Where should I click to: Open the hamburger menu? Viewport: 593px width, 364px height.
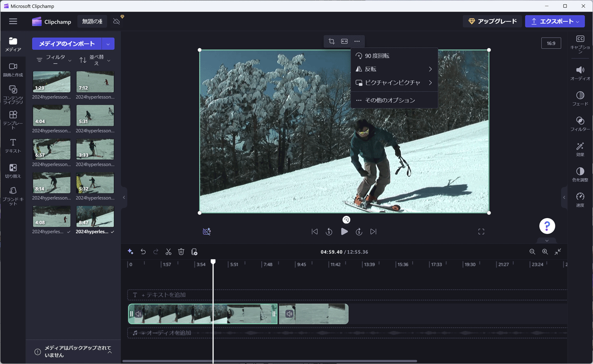[x=13, y=21]
